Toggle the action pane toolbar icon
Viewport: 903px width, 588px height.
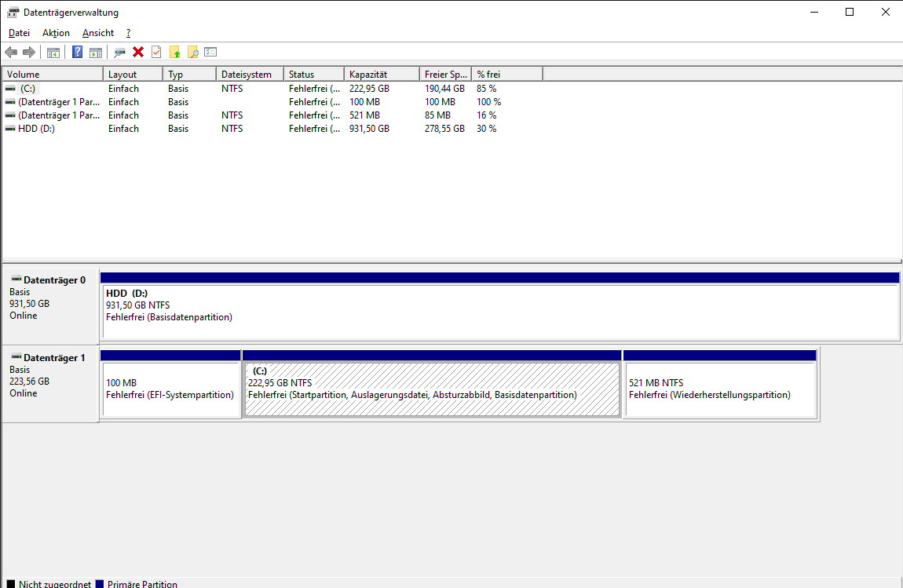click(x=96, y=53)
